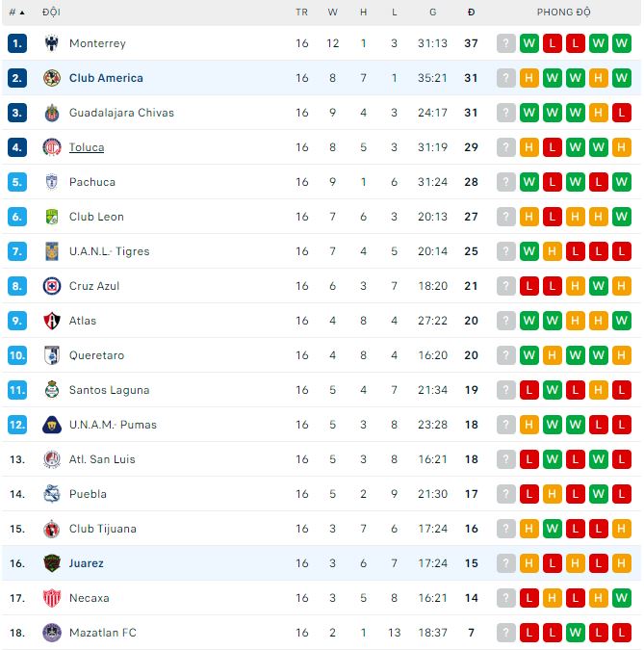644x650 pixels.
Task: Click the G goals column header
Action: (432, 13)
